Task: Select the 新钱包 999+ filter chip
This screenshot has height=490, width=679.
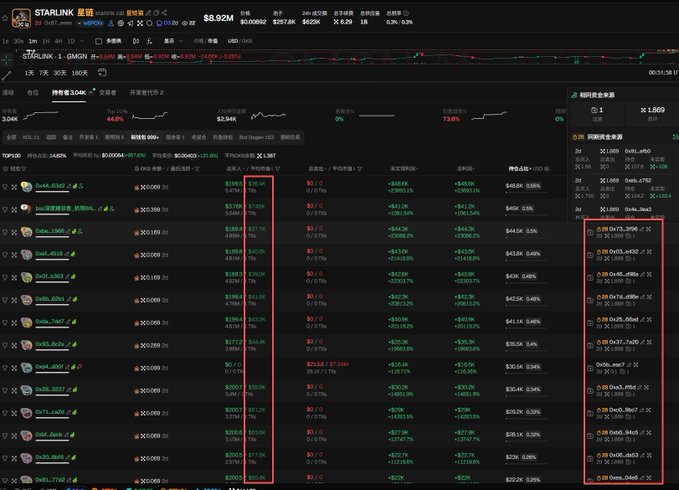Action: 145,137
